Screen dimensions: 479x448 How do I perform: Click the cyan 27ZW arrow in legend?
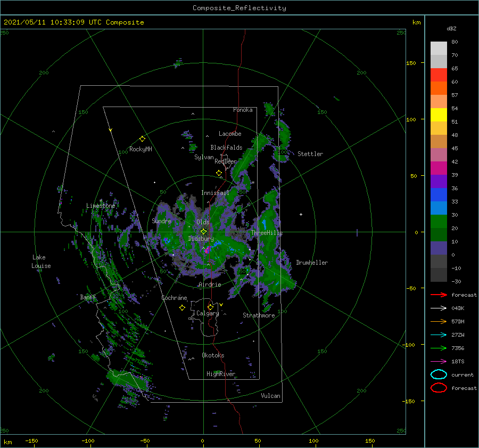tap(439, 335)
